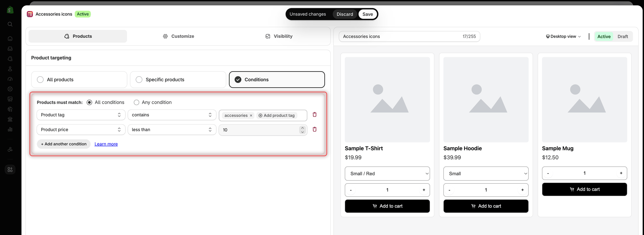Screen dimensions: 644x235
Task: Discard the unsaved changes
Action: tap(345, 14)
